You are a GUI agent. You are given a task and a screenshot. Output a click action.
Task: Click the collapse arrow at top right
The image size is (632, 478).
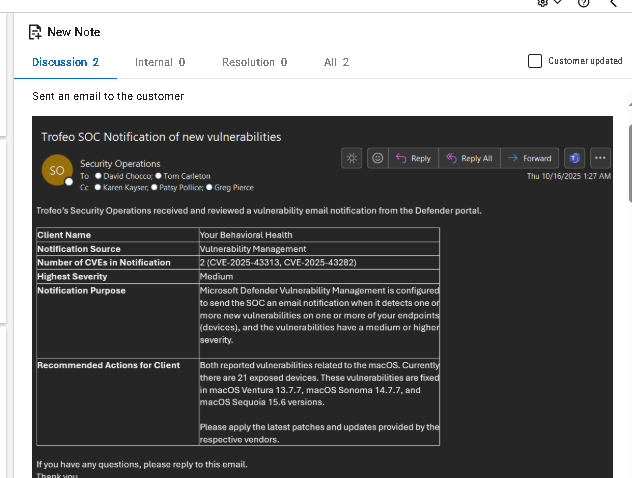coord(613,3)
